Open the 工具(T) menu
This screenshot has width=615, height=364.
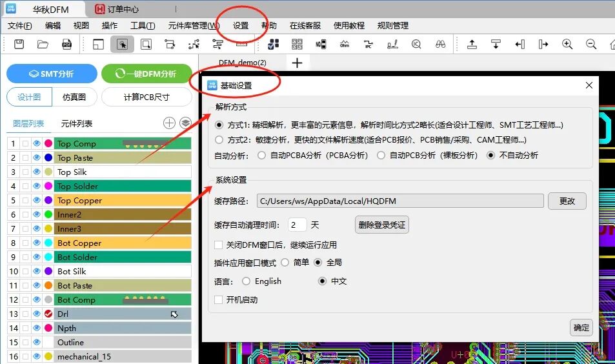click(x=143, y=26)
